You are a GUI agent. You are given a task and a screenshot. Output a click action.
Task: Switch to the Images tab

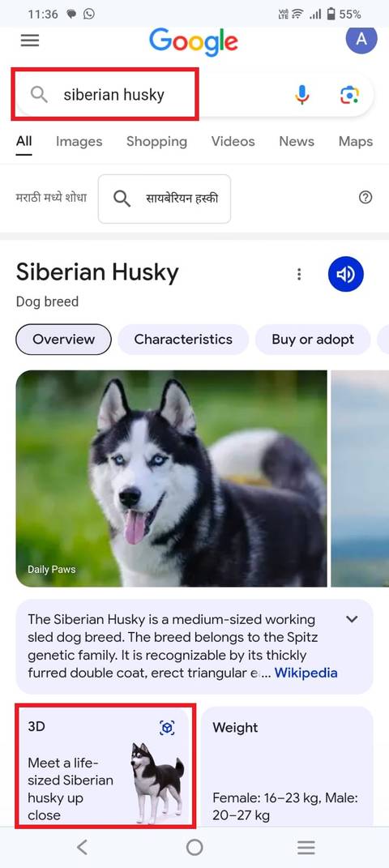[79, 142]
